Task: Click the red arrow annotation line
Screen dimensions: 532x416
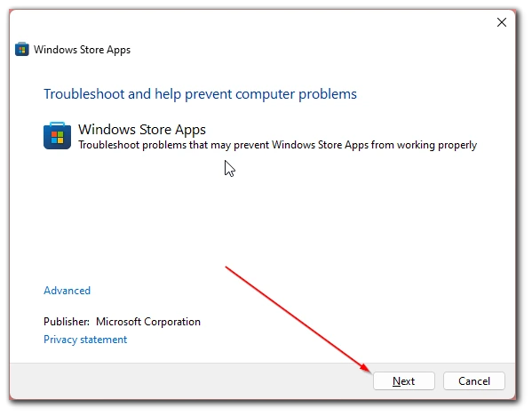Action: (x=298, y=319)
